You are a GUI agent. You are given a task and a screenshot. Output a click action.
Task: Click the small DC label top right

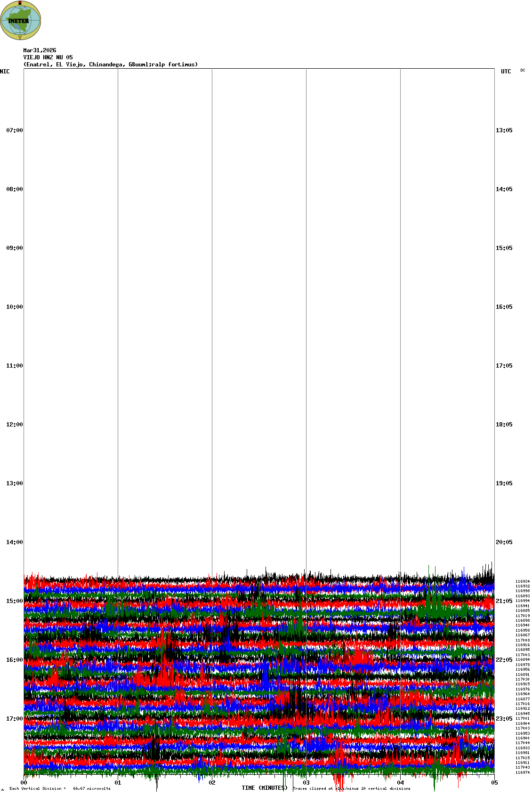click(523, 70)
